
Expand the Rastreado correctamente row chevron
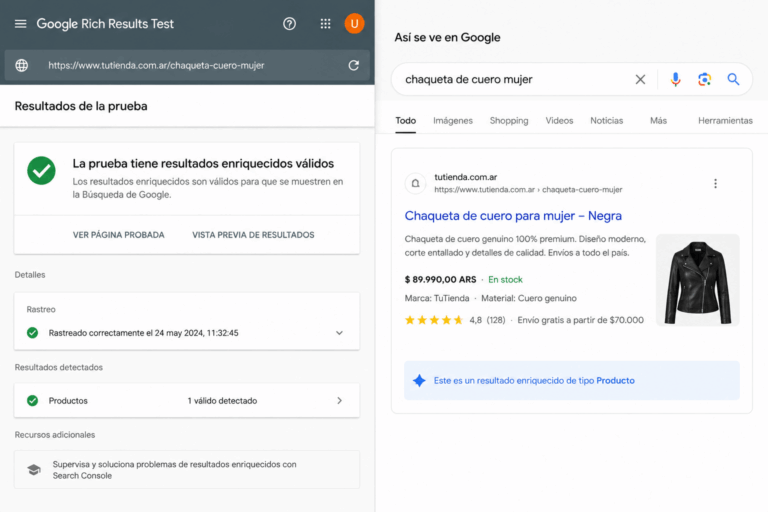339,333
